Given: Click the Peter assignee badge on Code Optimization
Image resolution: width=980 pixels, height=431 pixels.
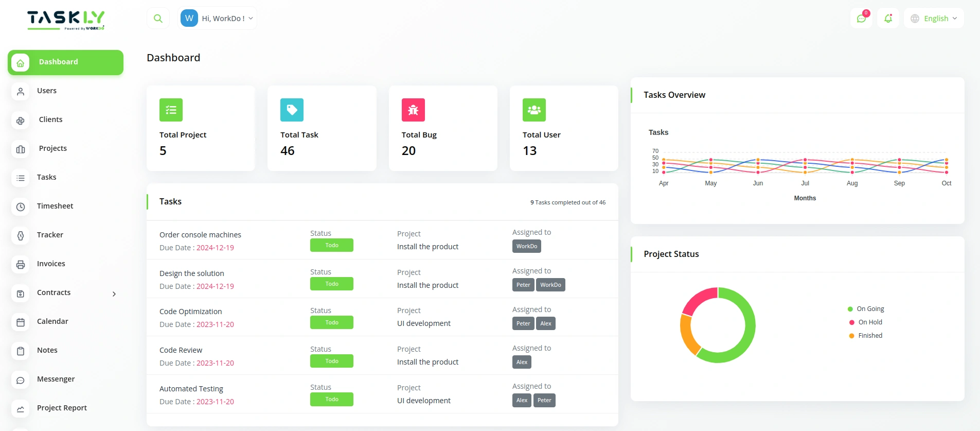Looking at the screenshot, I should click(523, 323).
